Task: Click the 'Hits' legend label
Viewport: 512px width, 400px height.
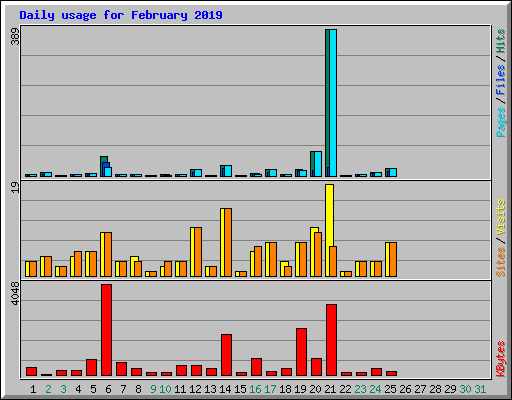Action: click(500, 41)
